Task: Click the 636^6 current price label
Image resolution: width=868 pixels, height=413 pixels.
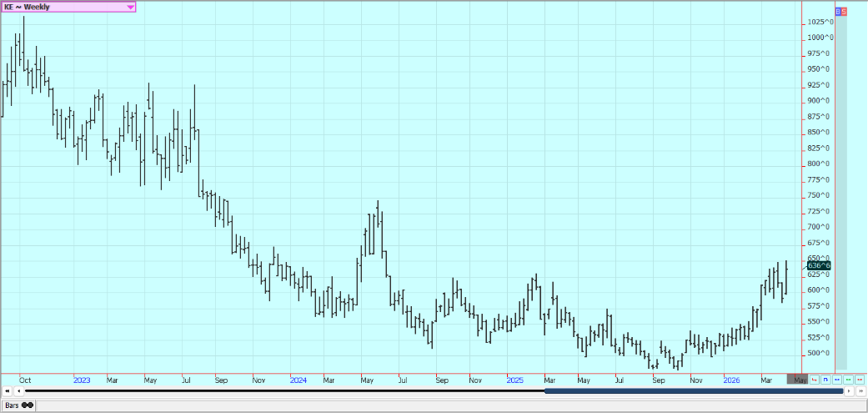Action: (x=820, y=265)
